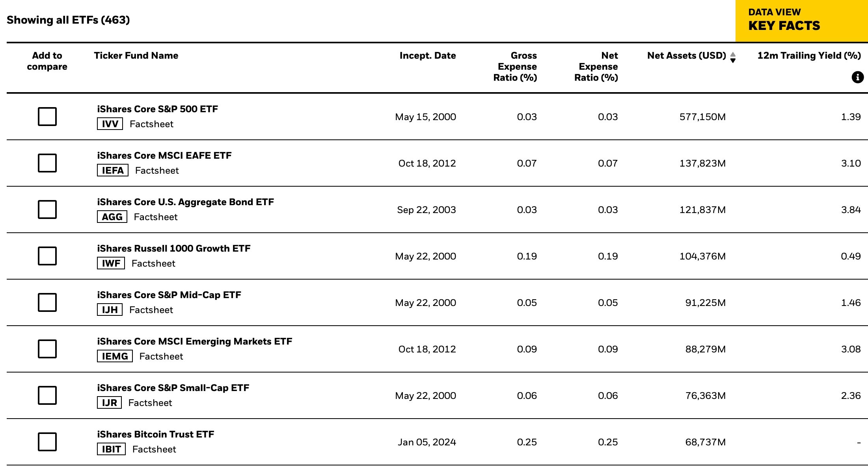Screen dimensions: 868x469
Task: Check compare box for iShares Core S&P 500
Action: click(x=47, y=117)
